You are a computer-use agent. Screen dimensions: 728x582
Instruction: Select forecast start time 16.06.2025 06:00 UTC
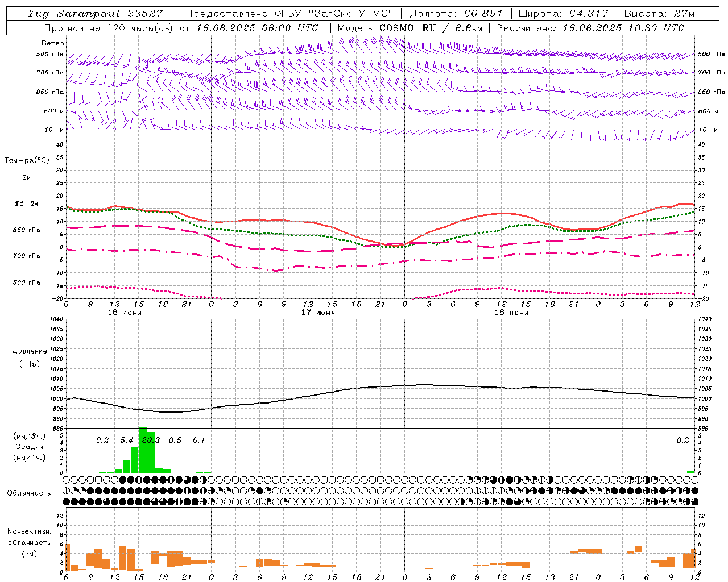click(x=257, y=28)
